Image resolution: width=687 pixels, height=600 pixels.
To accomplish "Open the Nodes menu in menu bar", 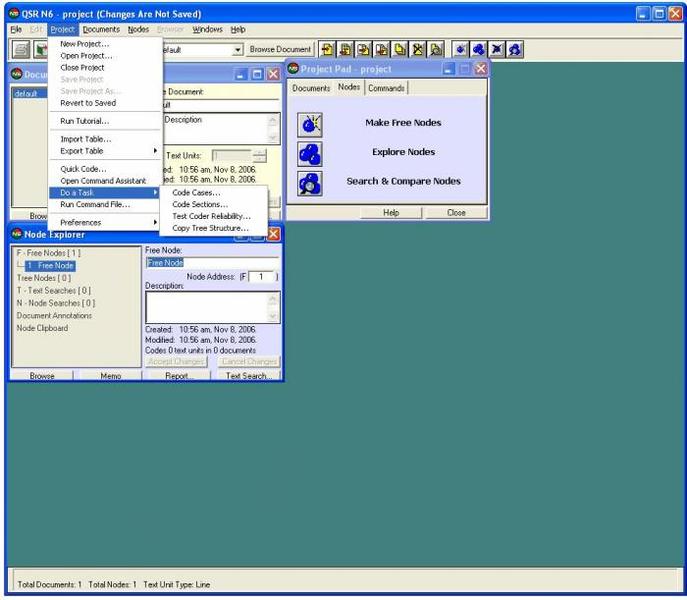I will 138,29.
